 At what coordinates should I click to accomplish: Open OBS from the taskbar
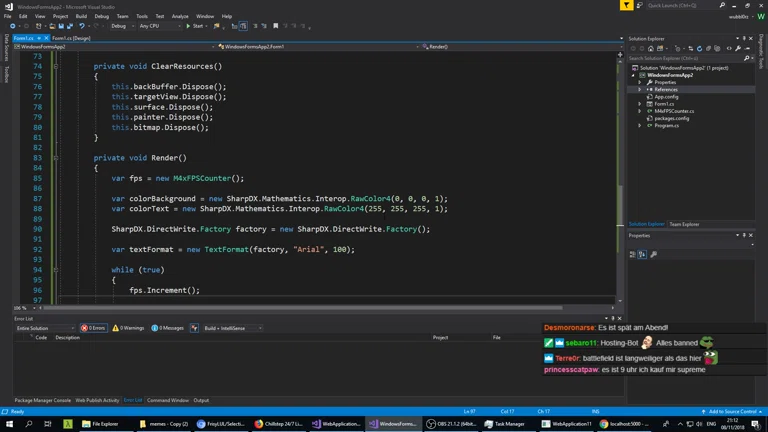(x=451, y=424)
